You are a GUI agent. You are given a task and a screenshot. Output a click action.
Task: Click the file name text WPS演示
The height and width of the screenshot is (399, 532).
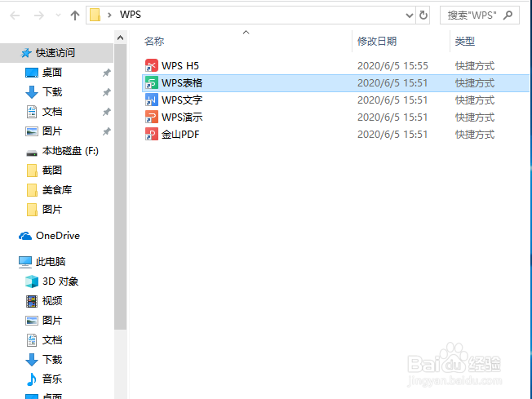(182, 117)
